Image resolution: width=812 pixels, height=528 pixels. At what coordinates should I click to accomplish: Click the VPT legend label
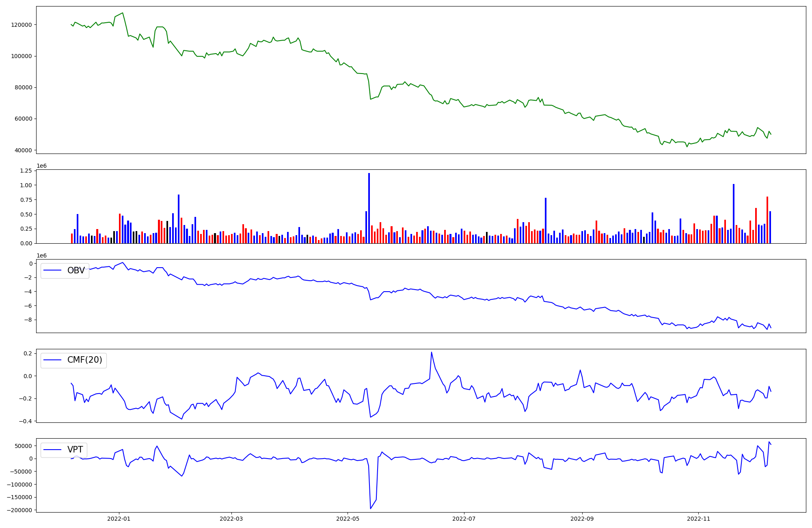coord(75,450)
